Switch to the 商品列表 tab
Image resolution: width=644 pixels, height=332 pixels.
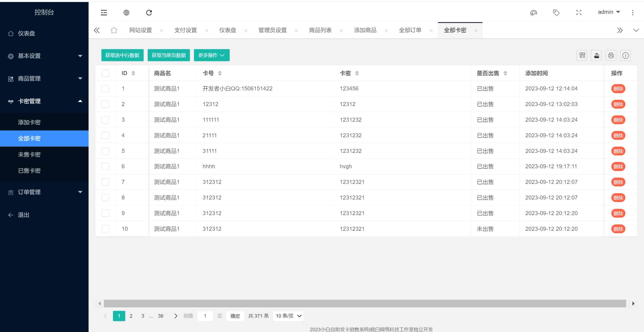(320, 30)
